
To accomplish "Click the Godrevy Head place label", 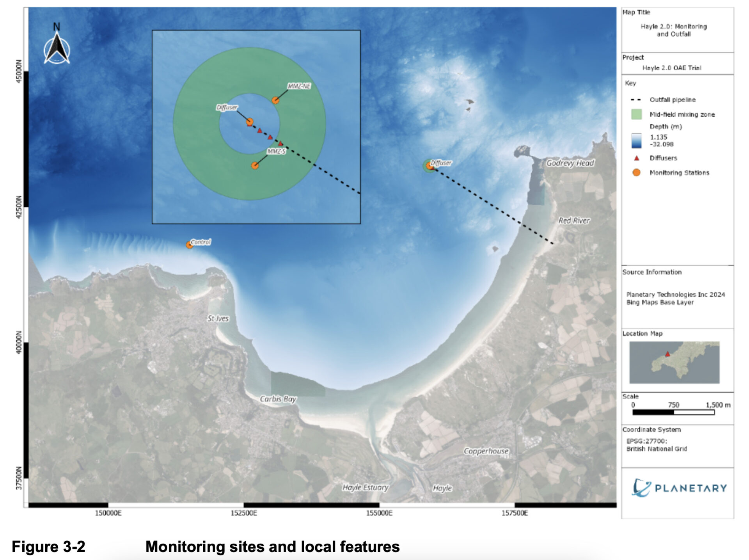I will pyautogui.click(x=570, y=163).
